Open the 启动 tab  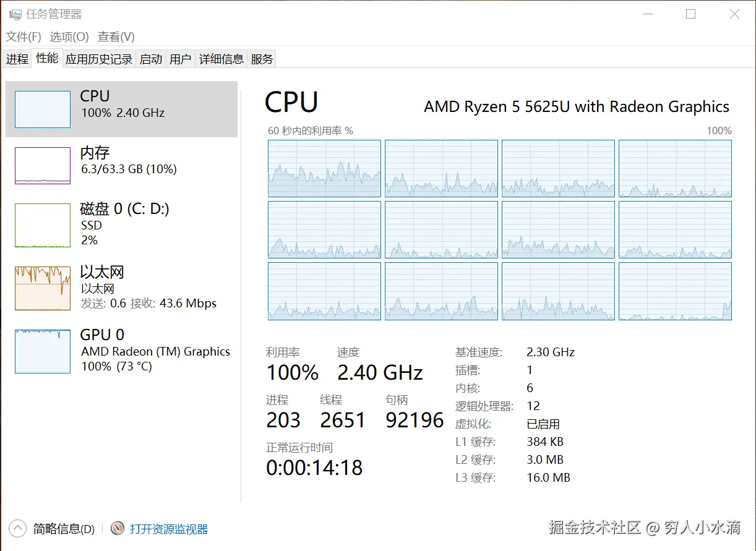151,59
